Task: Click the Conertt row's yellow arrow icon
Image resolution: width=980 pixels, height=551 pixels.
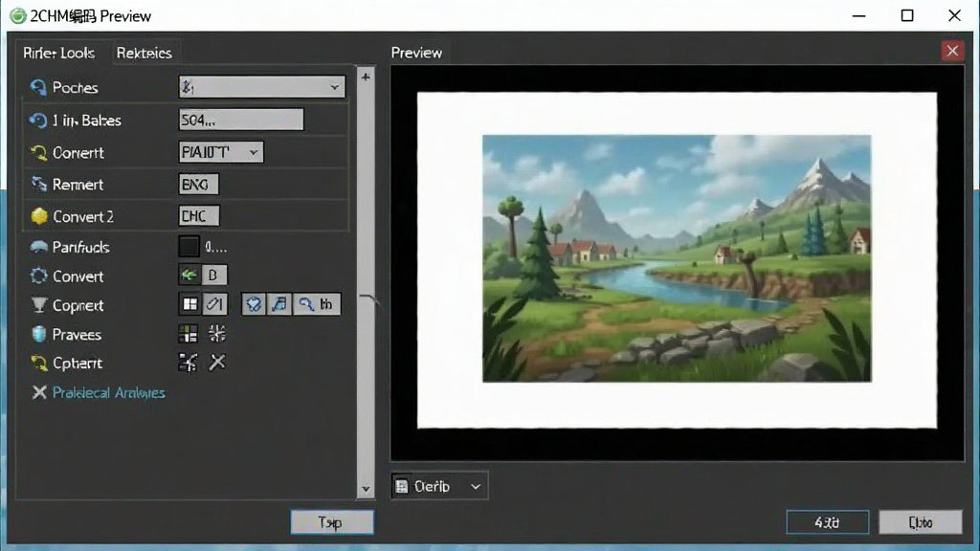Action: (x=38, y=152)
